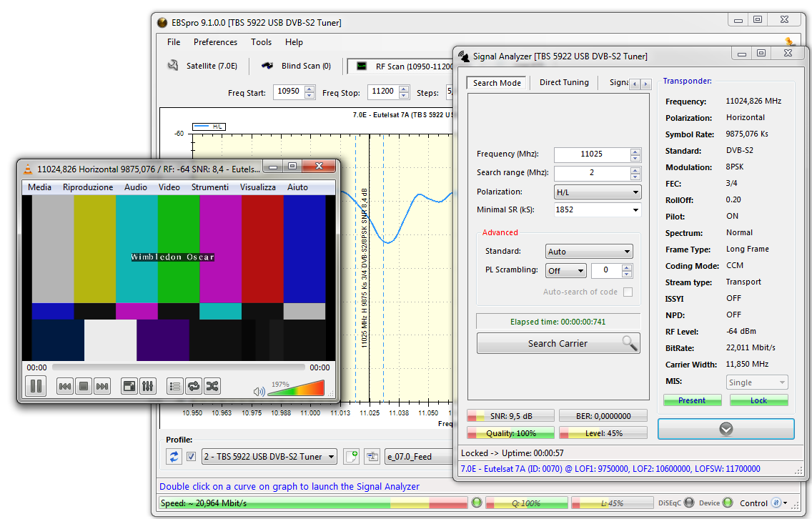The height and width of the screenshot is (519, 812).
Task: Open the VLC Riproduzione menu
Action: [87, 187]
